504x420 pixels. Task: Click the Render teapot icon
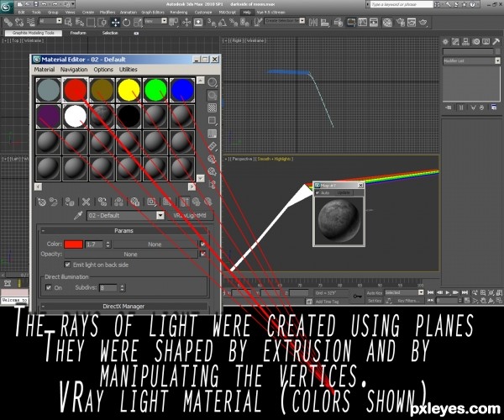pyautogui.click(x=423, y=22)
